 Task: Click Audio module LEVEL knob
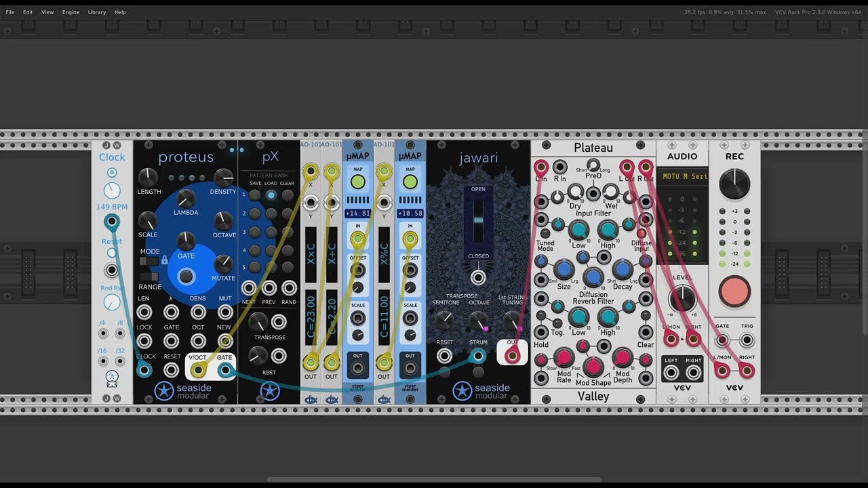coord(682,298)
